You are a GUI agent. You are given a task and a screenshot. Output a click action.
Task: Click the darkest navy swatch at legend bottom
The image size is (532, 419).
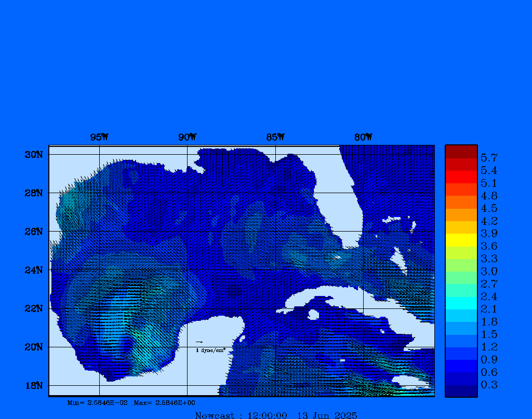(461, 391)
